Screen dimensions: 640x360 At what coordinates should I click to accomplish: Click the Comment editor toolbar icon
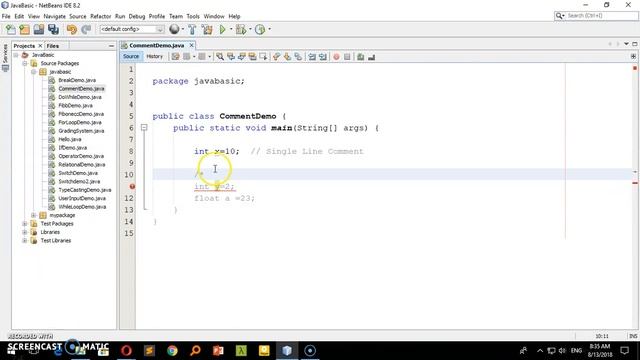pos(360,57)
